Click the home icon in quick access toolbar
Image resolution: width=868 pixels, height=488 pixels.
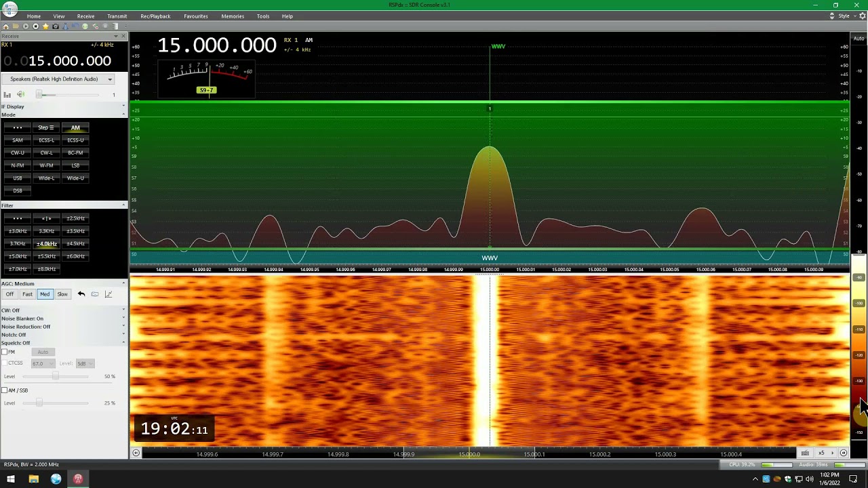pyautogui.click(x=6, y=26)
